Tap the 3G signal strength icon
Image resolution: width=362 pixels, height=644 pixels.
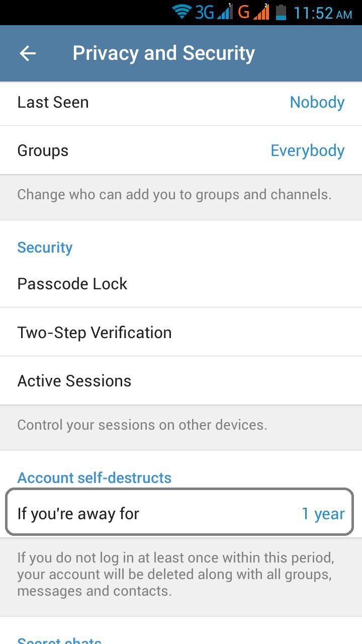214,12
